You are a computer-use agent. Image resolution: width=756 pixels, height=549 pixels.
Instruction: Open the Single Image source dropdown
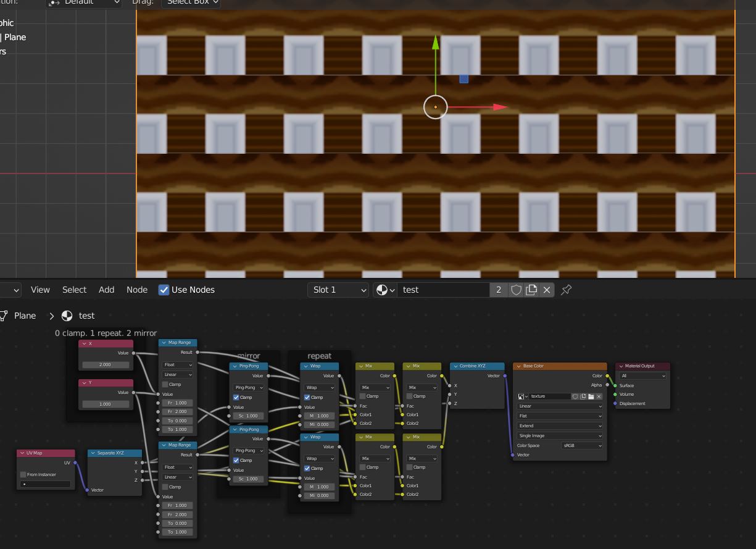560,436
